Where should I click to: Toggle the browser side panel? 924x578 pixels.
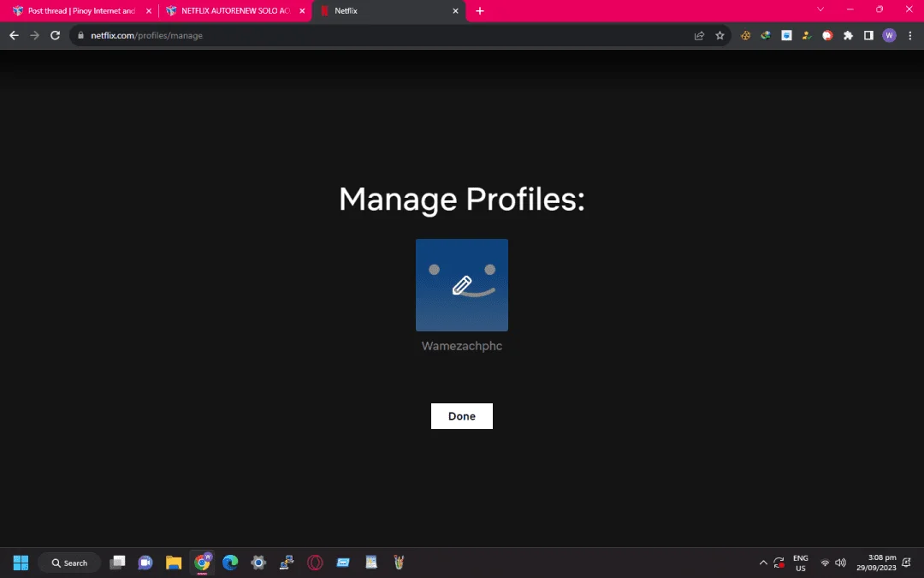point(868,35)
